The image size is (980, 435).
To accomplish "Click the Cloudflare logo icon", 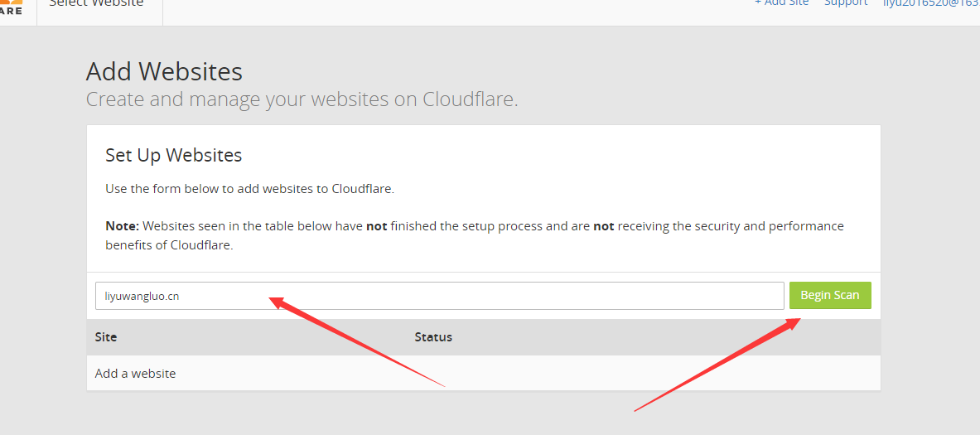I will pyautogui.click(x=12, y=7).
